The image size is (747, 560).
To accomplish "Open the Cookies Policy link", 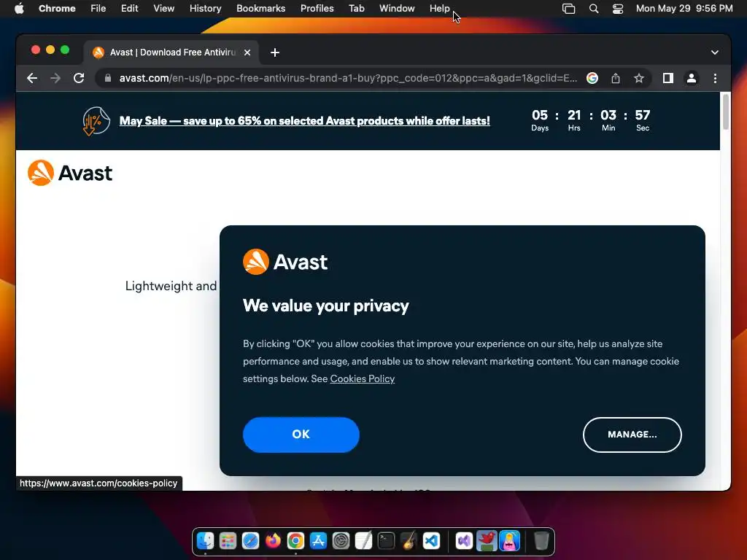I will pyautogui.click(x=362, y=378).
